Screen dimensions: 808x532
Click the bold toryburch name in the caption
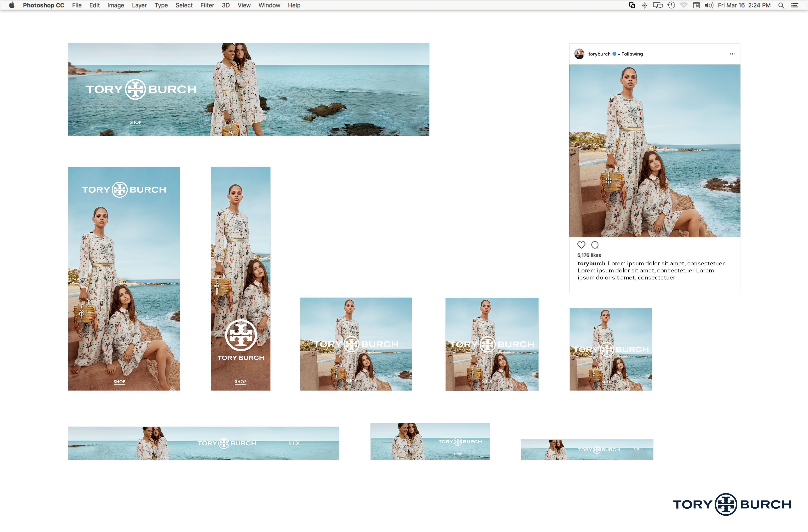coord(591,264)
